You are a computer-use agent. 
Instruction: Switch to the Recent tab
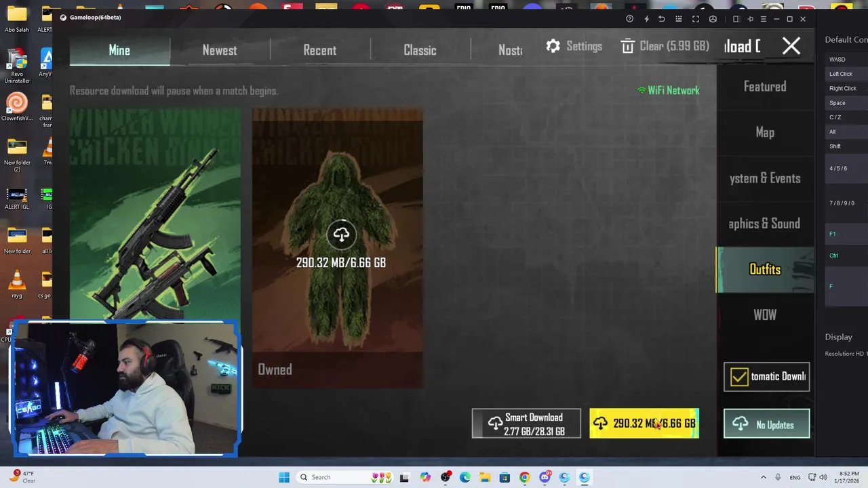point(320,50)
